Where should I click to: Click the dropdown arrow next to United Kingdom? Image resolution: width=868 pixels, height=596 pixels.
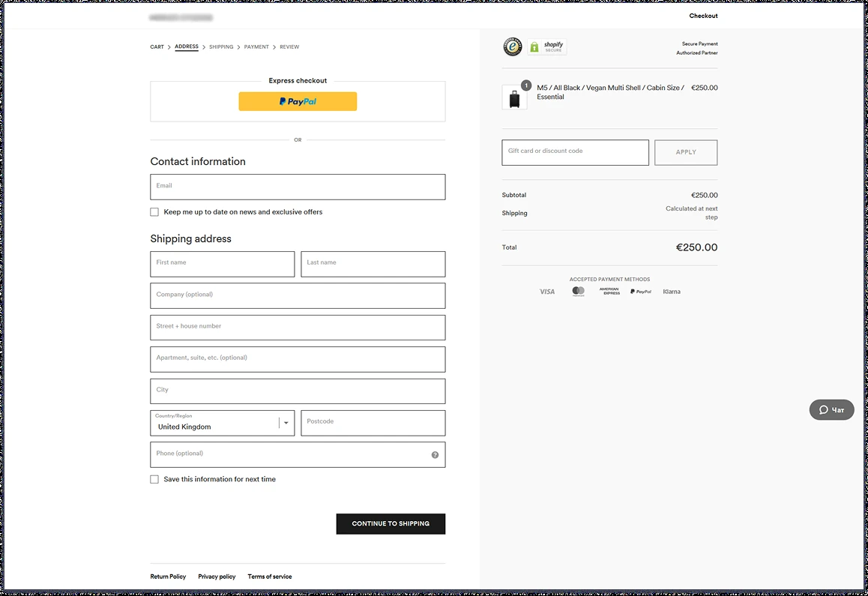pos(286,423)
